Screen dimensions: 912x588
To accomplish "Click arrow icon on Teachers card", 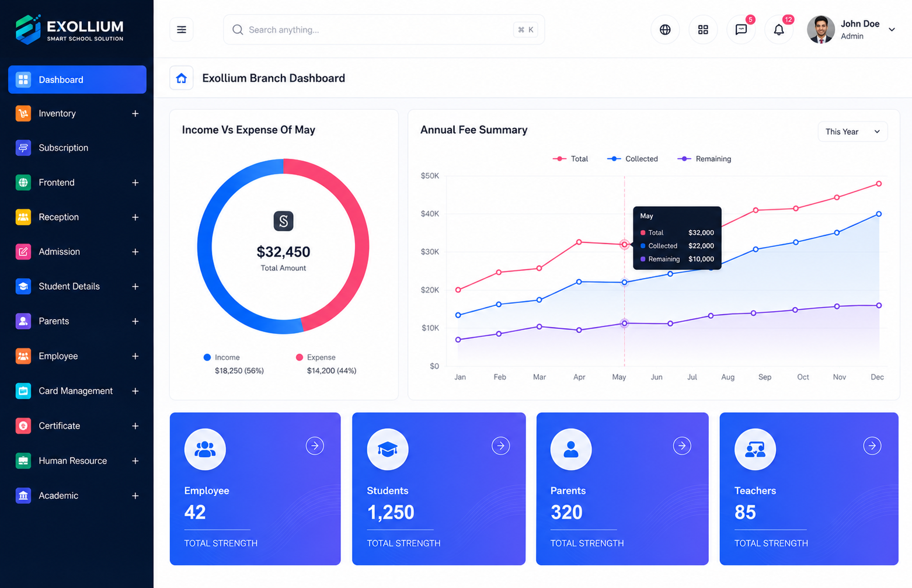I will (x=872, y=446).
